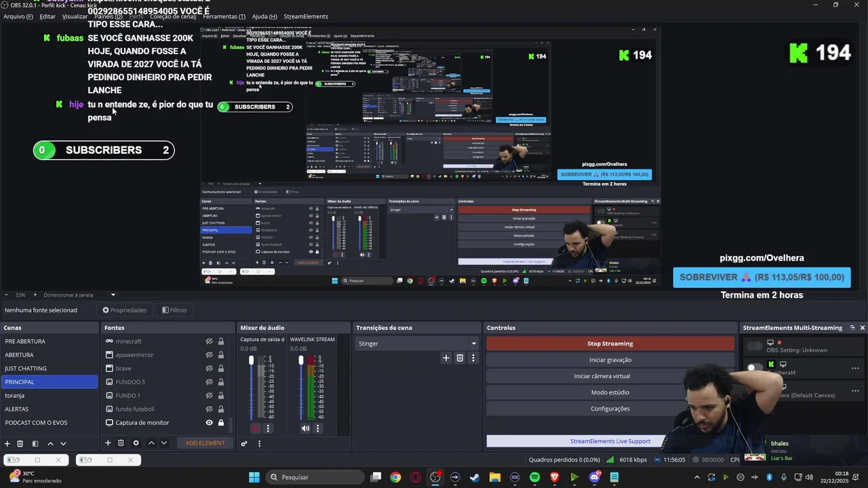
Task: Unlock the Captura de monitor source
Action: (220, 423)
